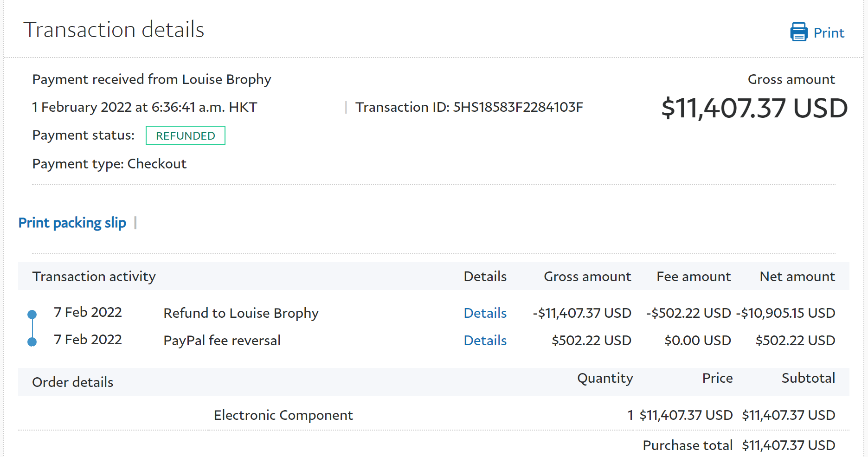Click the REFUNDED payment status badge
Screen dimensions: 868x457
click(x=185, y=135)
